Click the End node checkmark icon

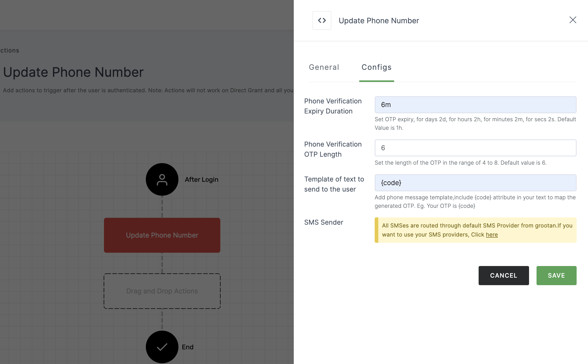tap(162, 347)
